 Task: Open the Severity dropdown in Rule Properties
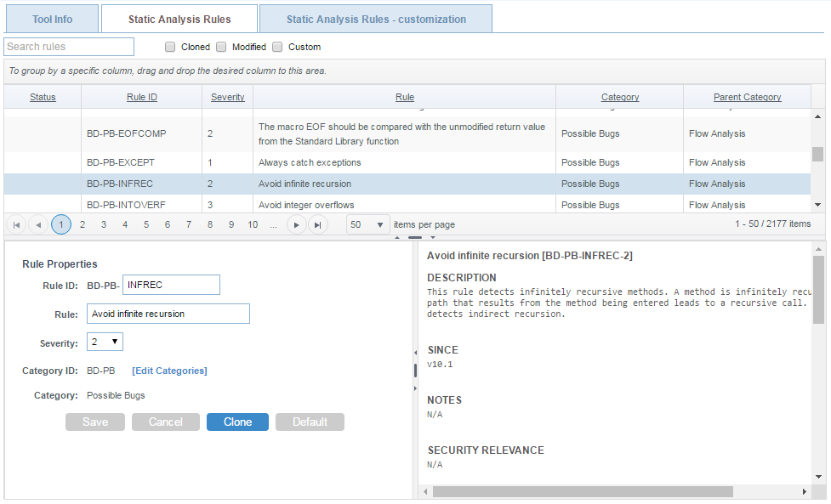click(105, 342)
